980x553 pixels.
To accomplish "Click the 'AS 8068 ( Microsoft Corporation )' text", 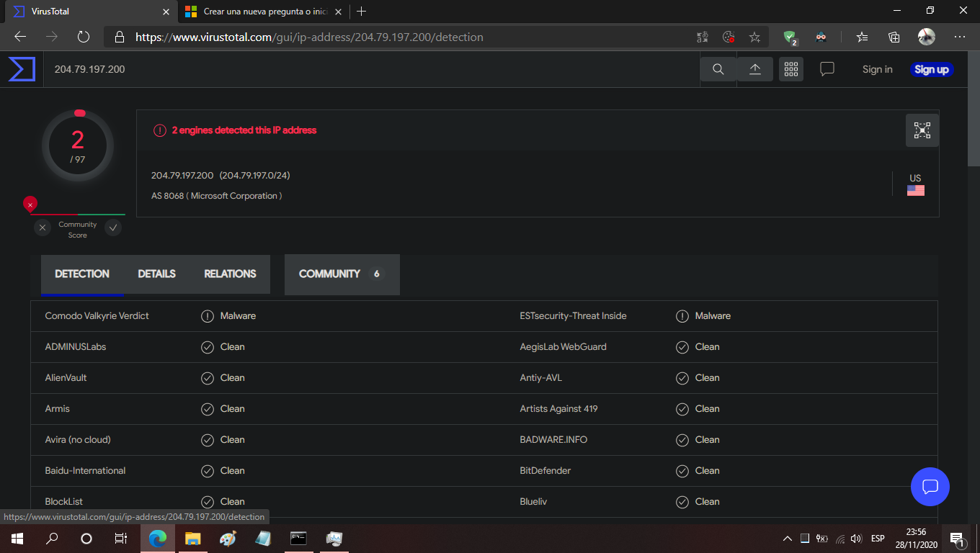I will pyautogui.click(x=216, y=196).
